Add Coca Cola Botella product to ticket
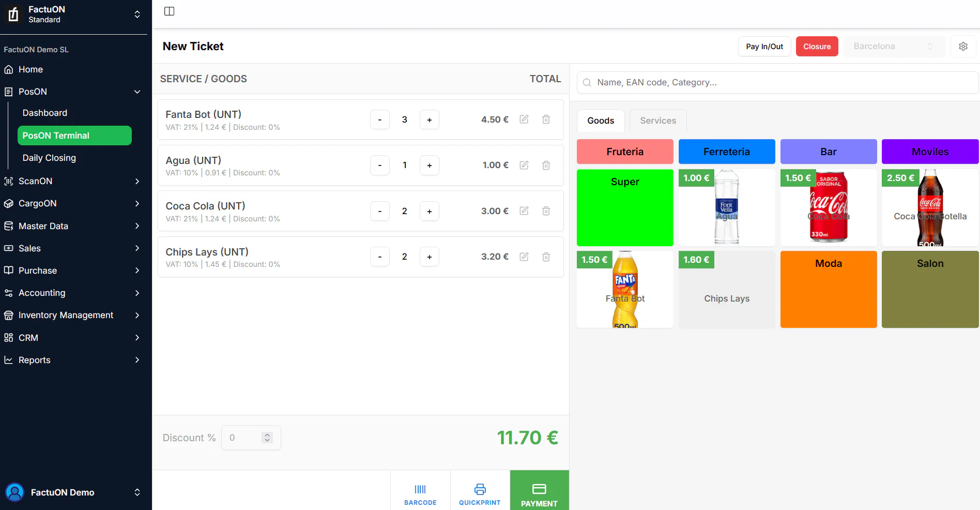Image resolution: width=980 pixels, height=510 pixels. [x=930, y=207]
